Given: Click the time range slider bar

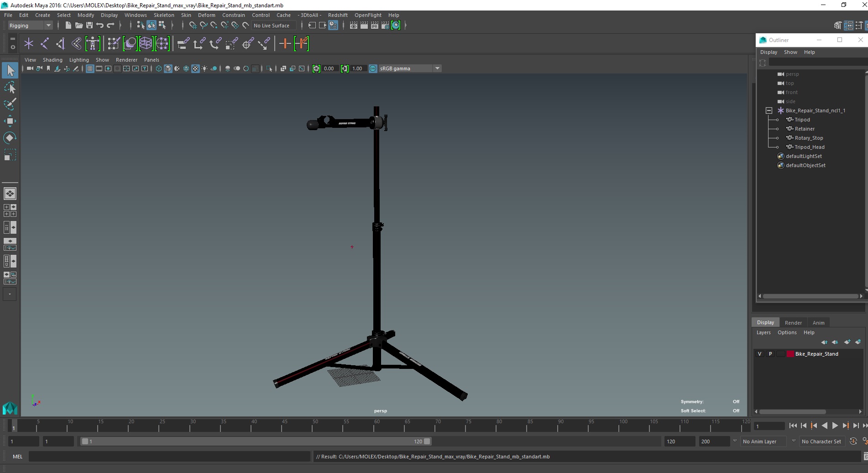Looking at the screenshot, I should click(256, 441).
